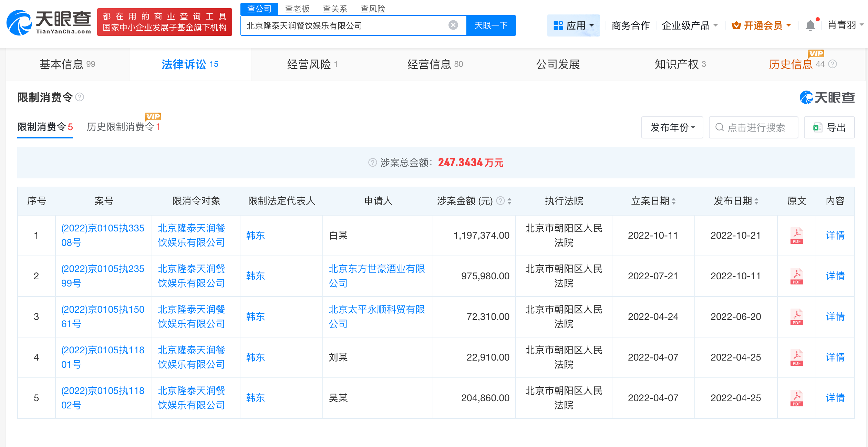Viewport: 868px width, 447px height.
Task: Open the 肖青羽 account dropdown
Action: (845, 25)
